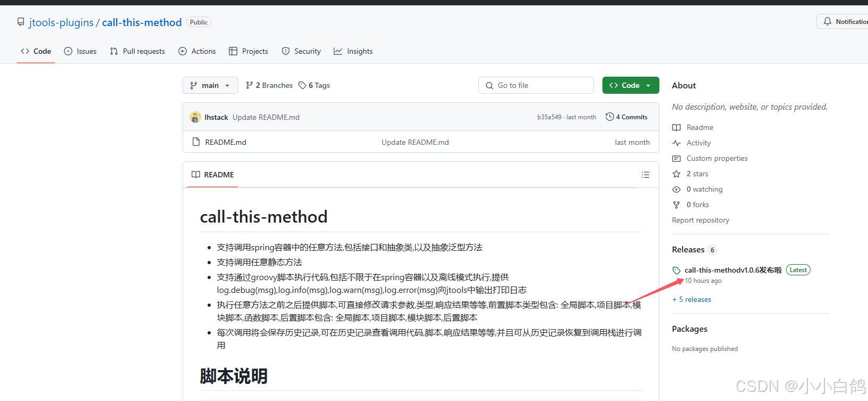This screenshot has height=401, width=868.
Task: View the 4 Commits history
Action: [626, 117]
